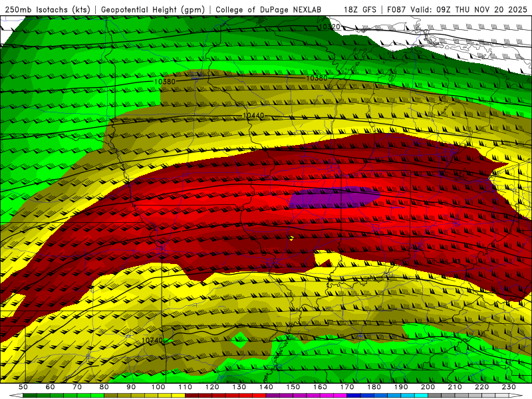Click the legend value 220

pos(482,387)
